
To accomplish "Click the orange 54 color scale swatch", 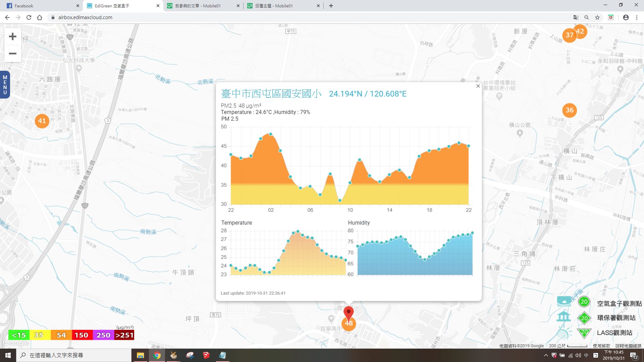I will click(61, 335).
